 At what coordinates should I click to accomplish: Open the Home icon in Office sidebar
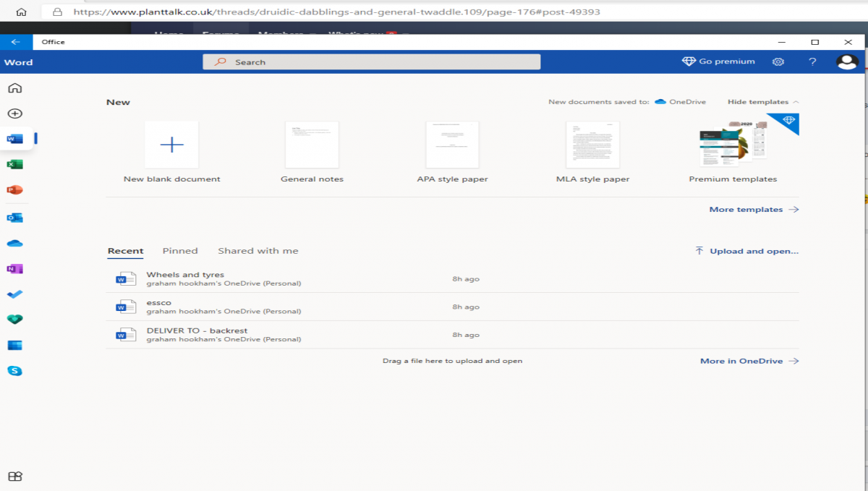(x=14, y=88)
